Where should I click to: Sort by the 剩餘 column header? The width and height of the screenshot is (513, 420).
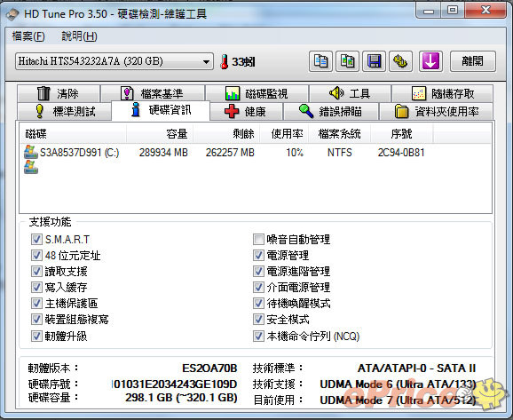(x=226, y=133)
